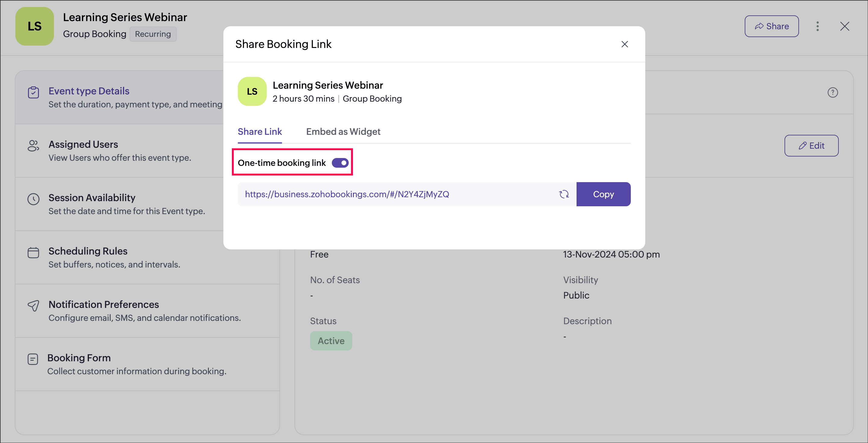This screenshot has width=868, height=443.
Task: Click the Assigned Users people icon
Action: tap(33, 146)
